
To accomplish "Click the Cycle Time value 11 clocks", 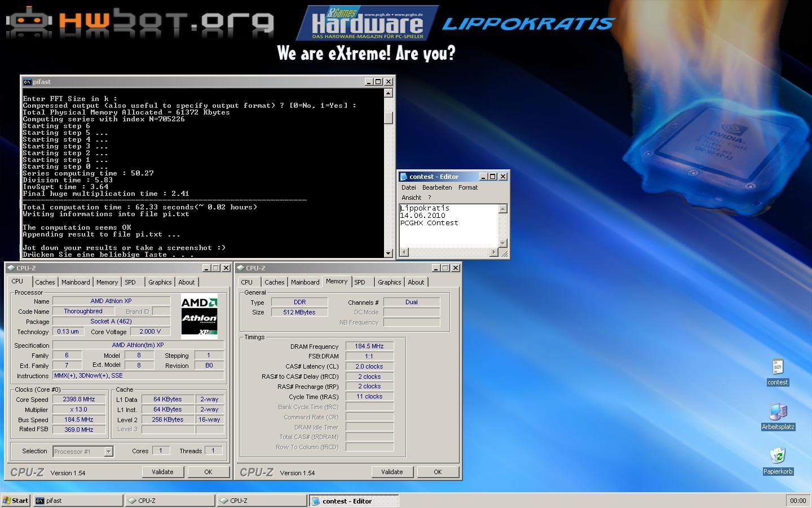I will pos(369,397).
